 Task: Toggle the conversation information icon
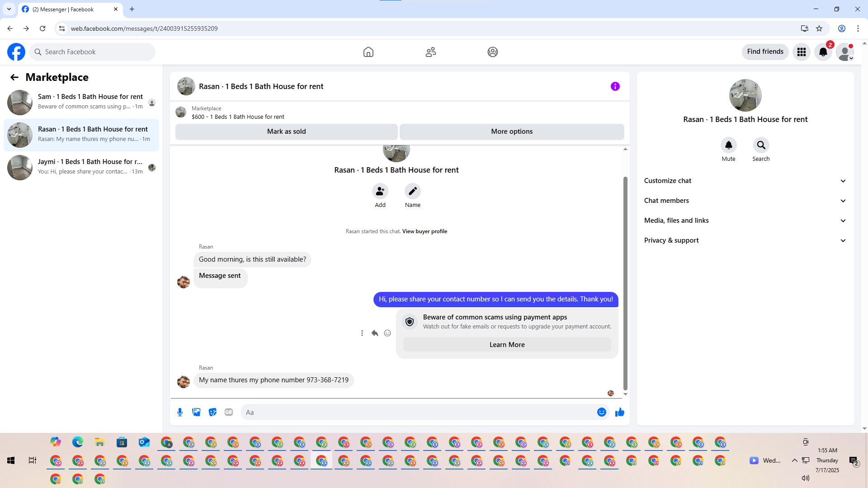(615, 86)
